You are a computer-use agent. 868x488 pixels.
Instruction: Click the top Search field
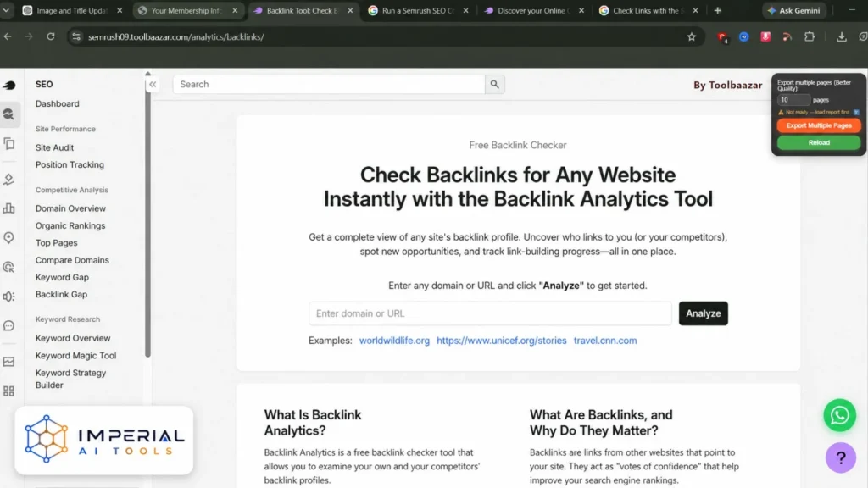tap(329, 84)
